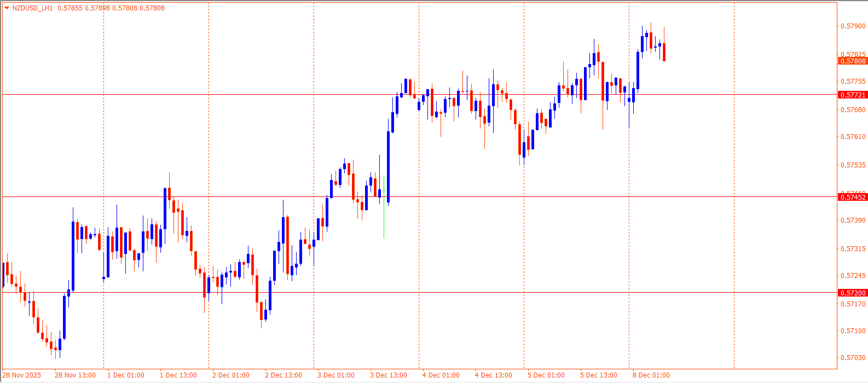Click the high value 0.57898 in header
The image size is (868, 383).
click(97, 8)
